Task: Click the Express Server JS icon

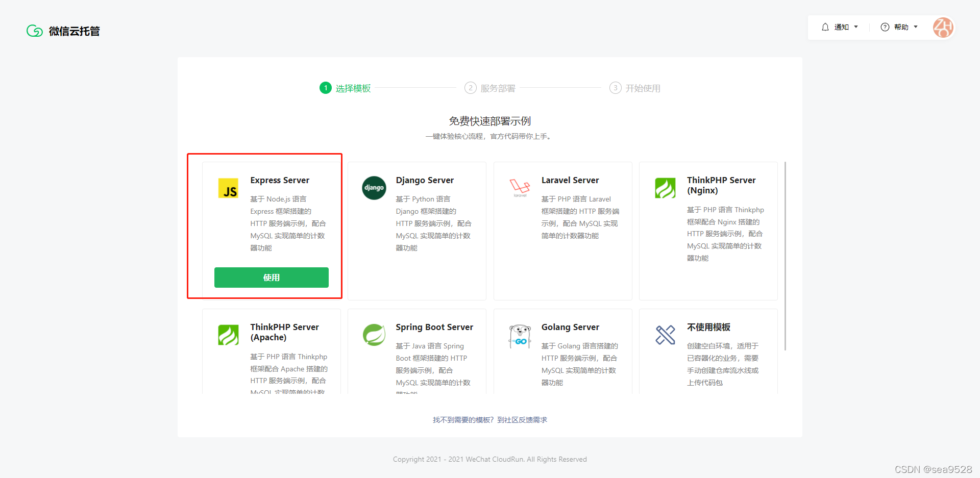Action: (228, 188)
